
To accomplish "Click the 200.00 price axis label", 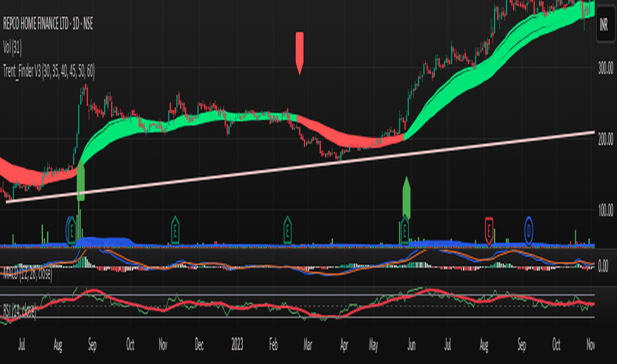I will pos(606,139).
